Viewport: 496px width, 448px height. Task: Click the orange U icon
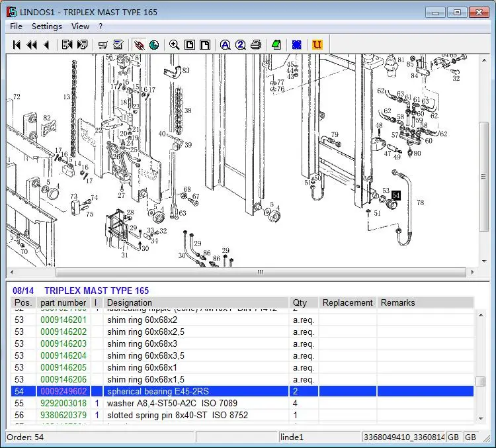click(x=317, y=45)
